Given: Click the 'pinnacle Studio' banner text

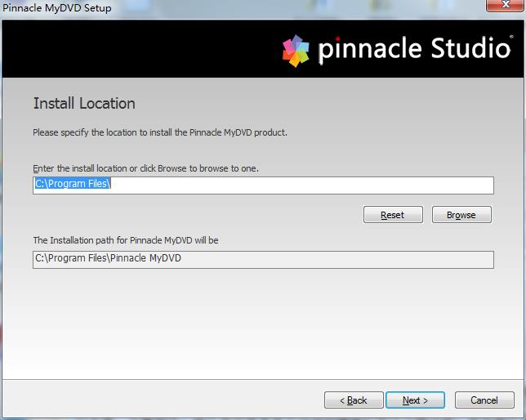Looking at the screenshot, I should pyautogui.click(x=414, y=49).
